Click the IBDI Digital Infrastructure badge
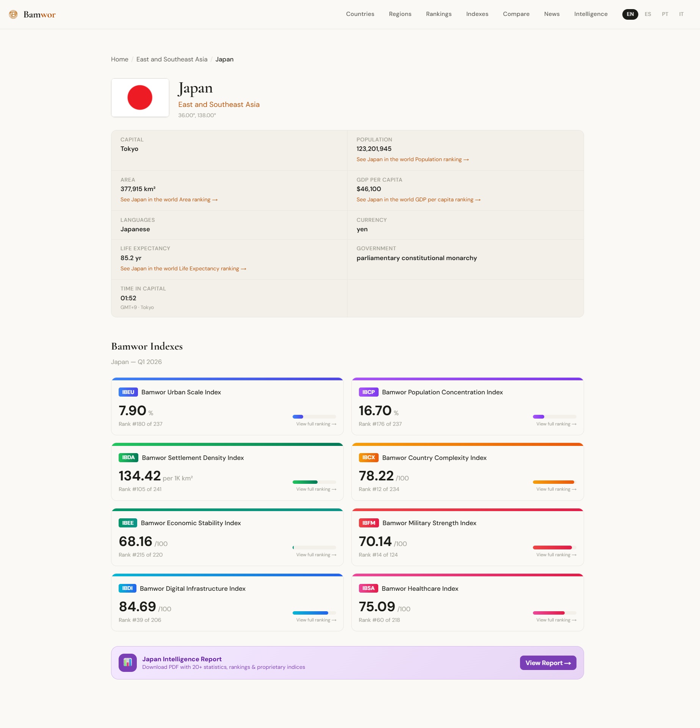700x728 pixels. (127, 588)
